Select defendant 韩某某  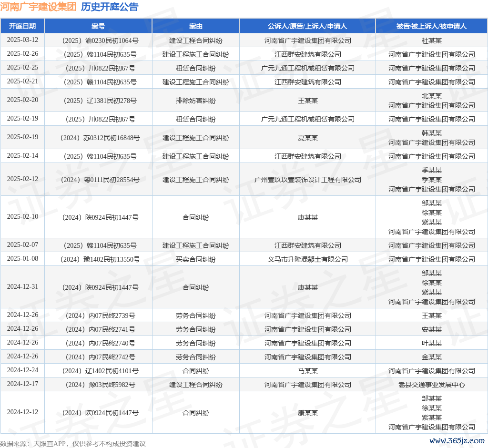(x=431, y=133)
